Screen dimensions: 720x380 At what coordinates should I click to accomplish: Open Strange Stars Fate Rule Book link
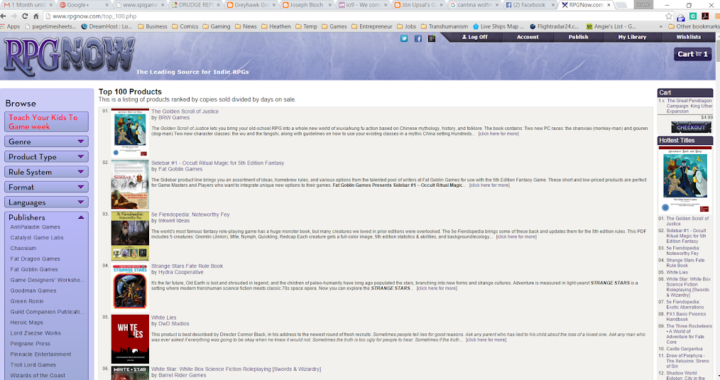click(x=187, y=266)
